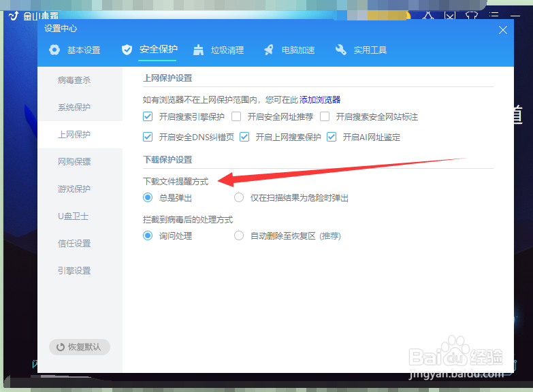This screenshot has height=392, width=533.
Task: Uncheck 开启上网搜索保护 checkbox
Action: point(244,137)
